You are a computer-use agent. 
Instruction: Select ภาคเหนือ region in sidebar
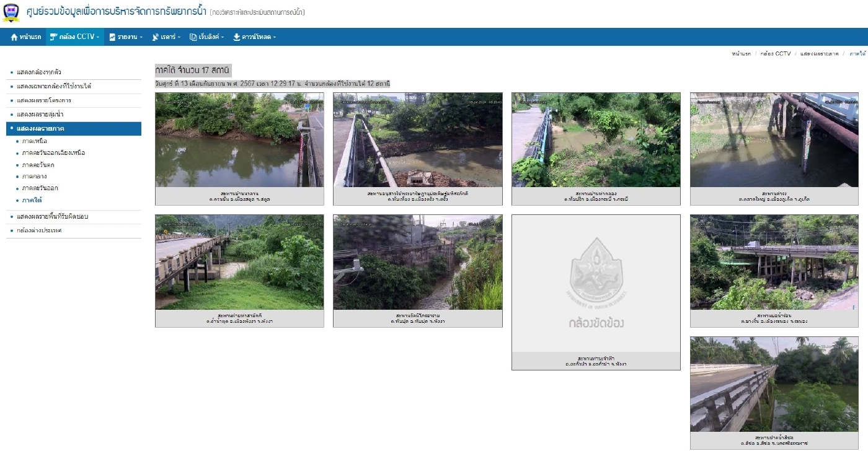34,141
